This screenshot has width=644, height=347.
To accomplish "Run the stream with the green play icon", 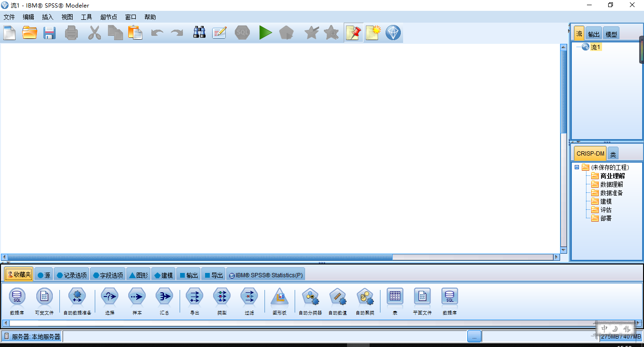I will [265, 33].
